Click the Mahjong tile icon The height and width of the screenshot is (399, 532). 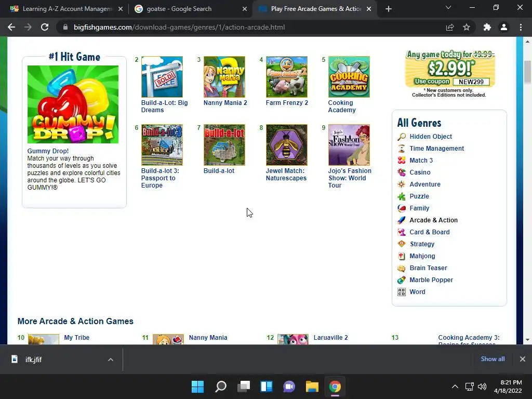tap(402, 256)
